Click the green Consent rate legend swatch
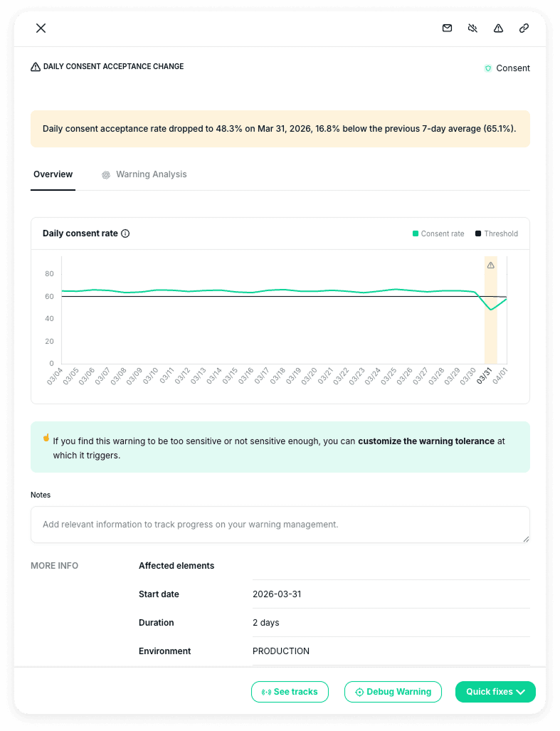560x731 pixels. click(416, 233)
